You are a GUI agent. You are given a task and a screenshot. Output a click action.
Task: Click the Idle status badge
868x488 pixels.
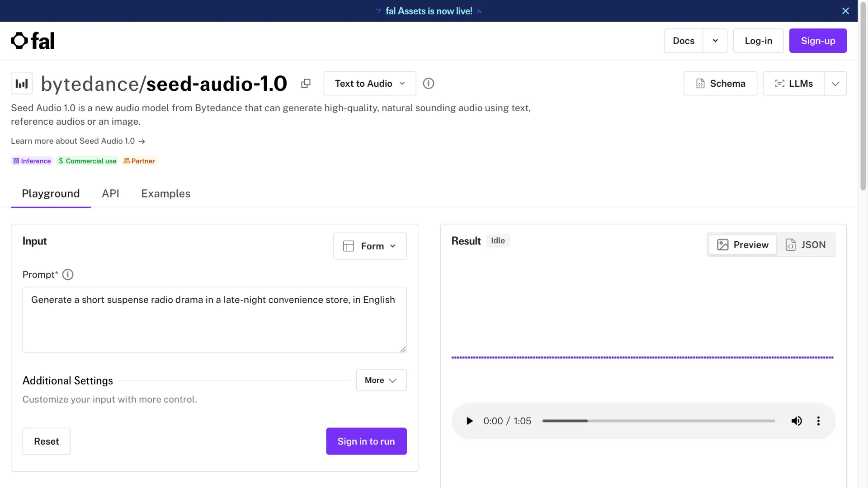point(498,241)
